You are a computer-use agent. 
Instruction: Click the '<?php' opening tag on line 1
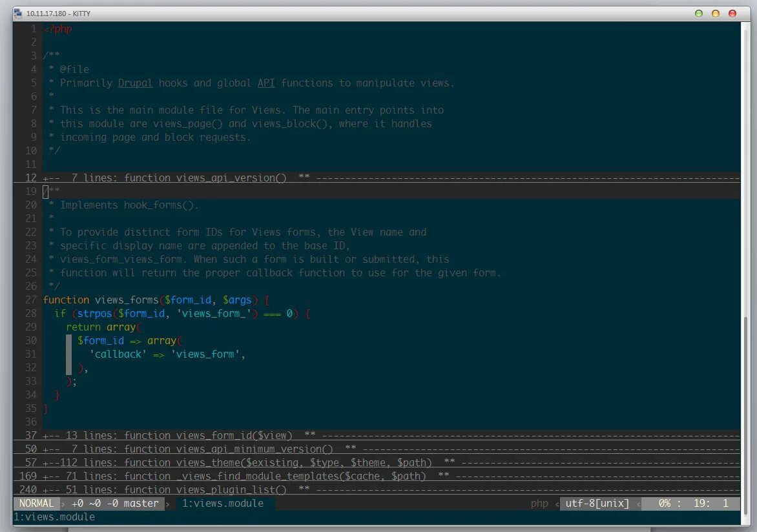tap(57, 29)
